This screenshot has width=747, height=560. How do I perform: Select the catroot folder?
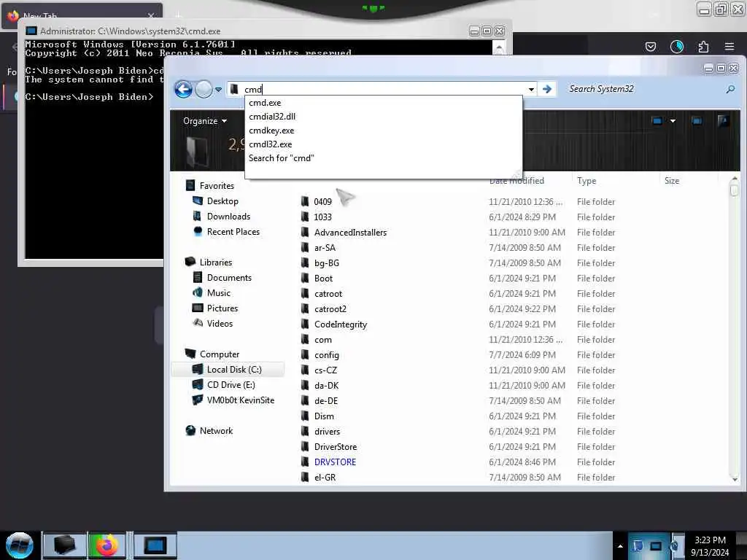(328, 294)
